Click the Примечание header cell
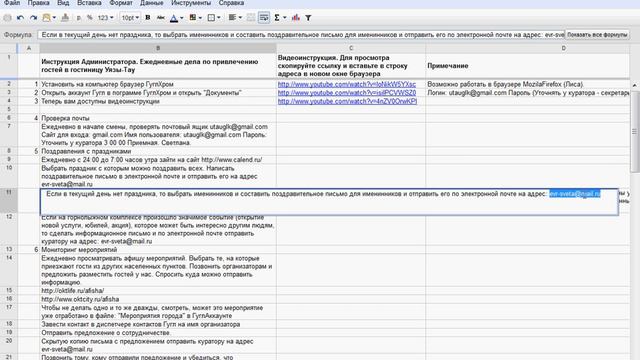 coord(528,66)
